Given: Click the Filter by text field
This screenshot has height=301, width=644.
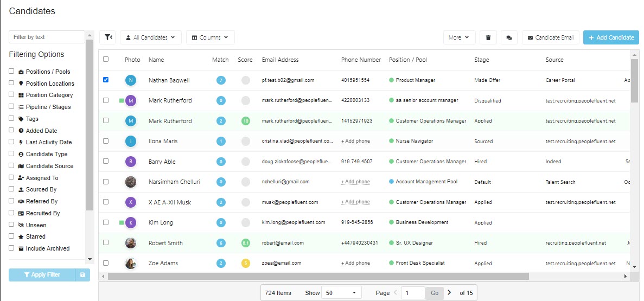Looking at the screenshot, I should tap(47, 37).
